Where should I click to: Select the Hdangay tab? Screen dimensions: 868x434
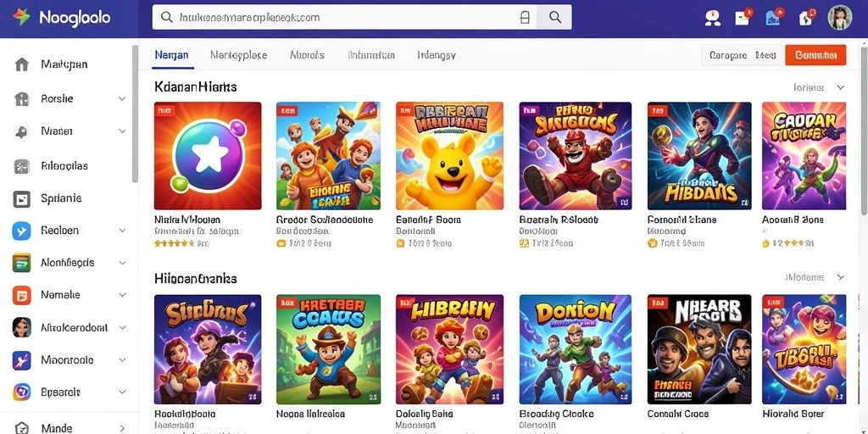coord(437,55)
